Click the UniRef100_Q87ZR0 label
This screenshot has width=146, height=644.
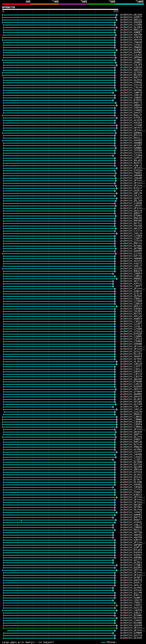tap(131, 507)
